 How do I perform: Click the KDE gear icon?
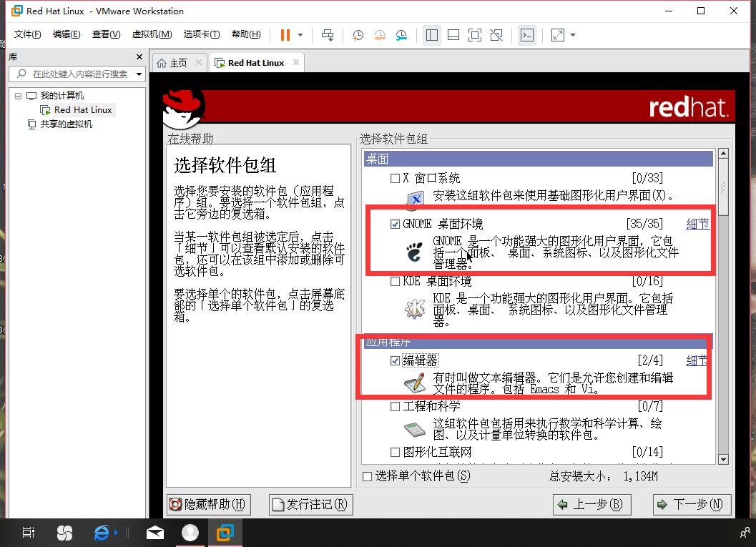tap(415, 308)
